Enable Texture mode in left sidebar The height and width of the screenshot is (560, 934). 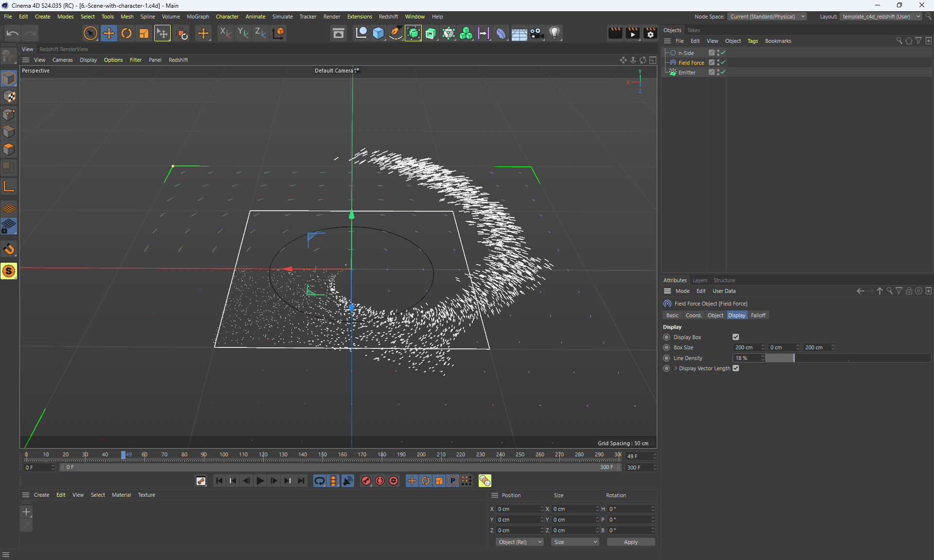pyautogui.click(x=9, y=96)
